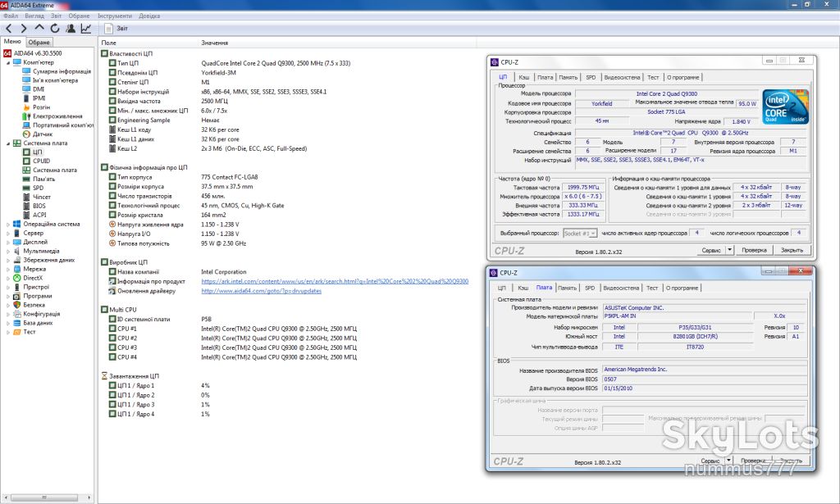Click the Звіт report toolbar button
The image size is (840, 504).
click(x=116, y=29)
